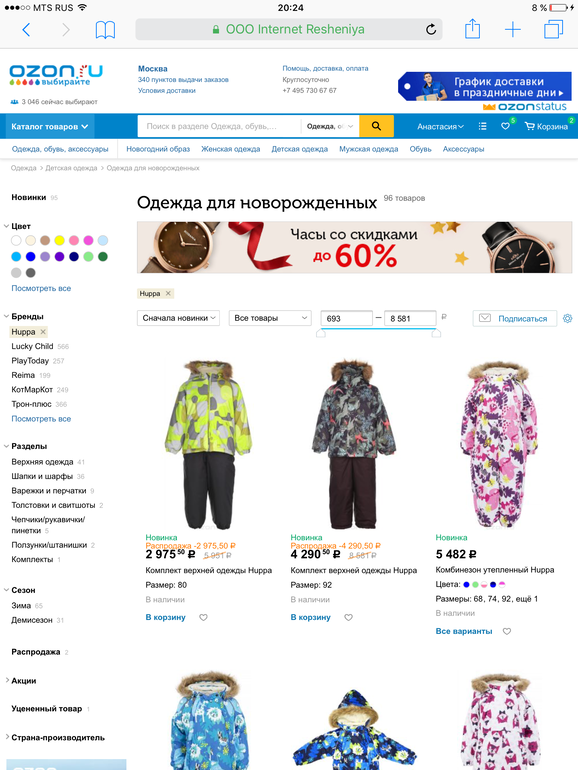578x770 pixels.
Task: Reload page with the refresh icon
Action: click(431, 29)
